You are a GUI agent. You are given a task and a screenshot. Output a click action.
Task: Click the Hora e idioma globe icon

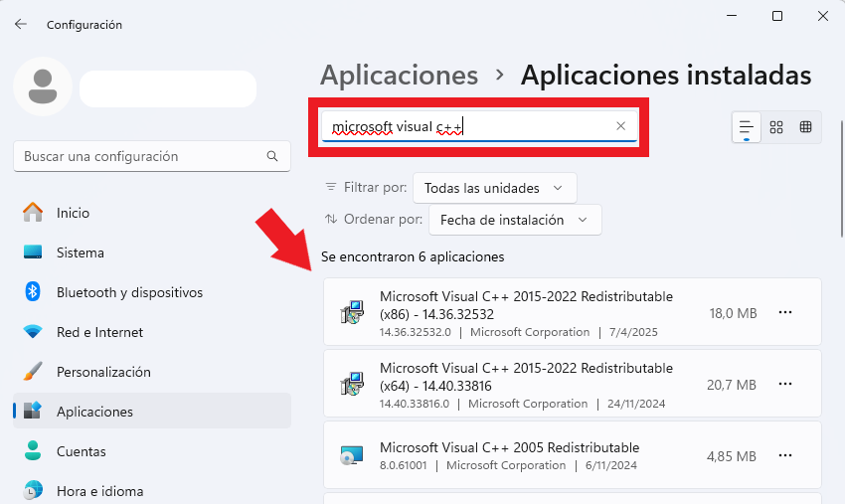click(x=33, y=490)
